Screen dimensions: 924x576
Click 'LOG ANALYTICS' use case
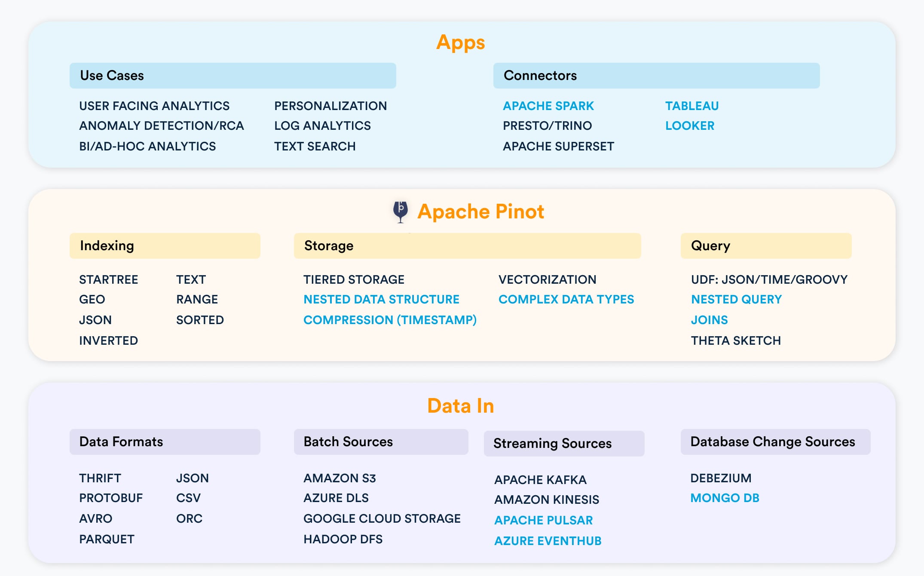[x=322, y=126]
